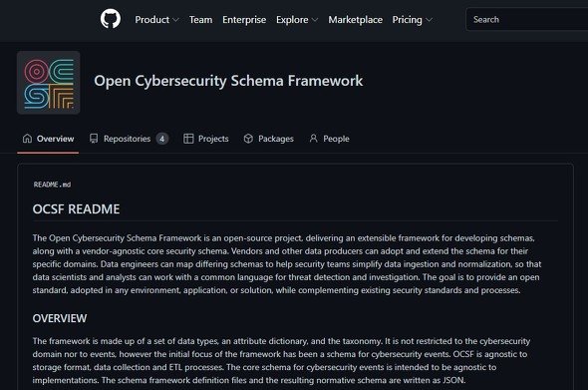Switch to the Projects tab
Viewport: 588px width, 390px height.
206,139
